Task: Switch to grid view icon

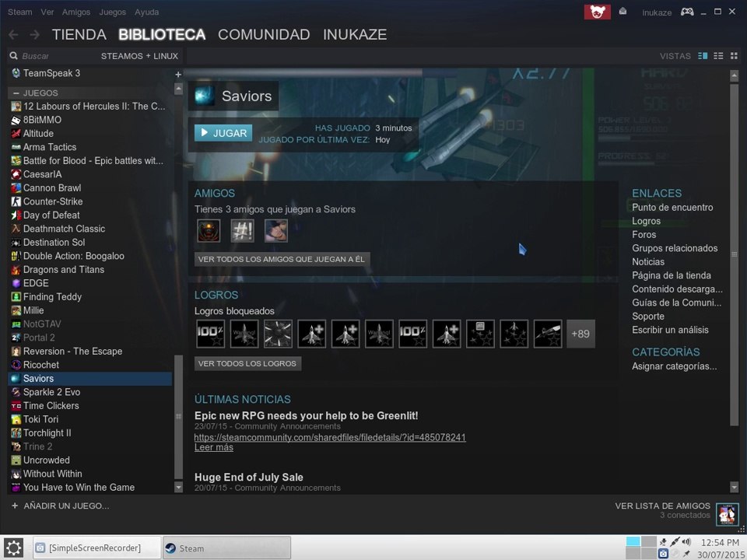Action: click(x=734, y=56)
